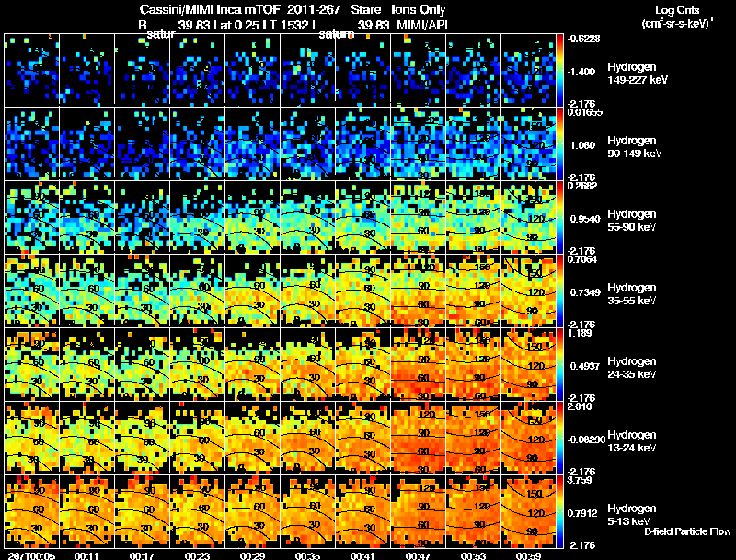Click the B-field Particle Flow label
The width and height of the screenshot is (736, 560).
[686, 531]
